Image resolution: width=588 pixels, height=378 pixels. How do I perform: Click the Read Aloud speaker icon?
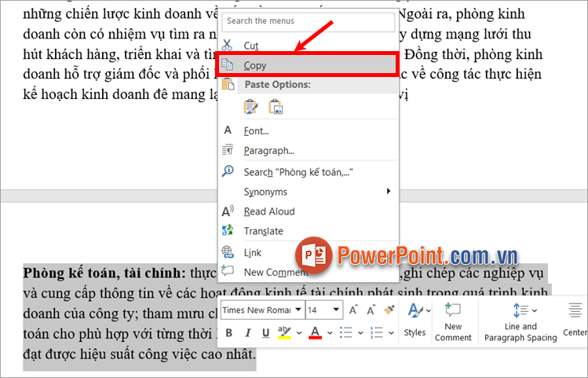(x=228, y=211)
